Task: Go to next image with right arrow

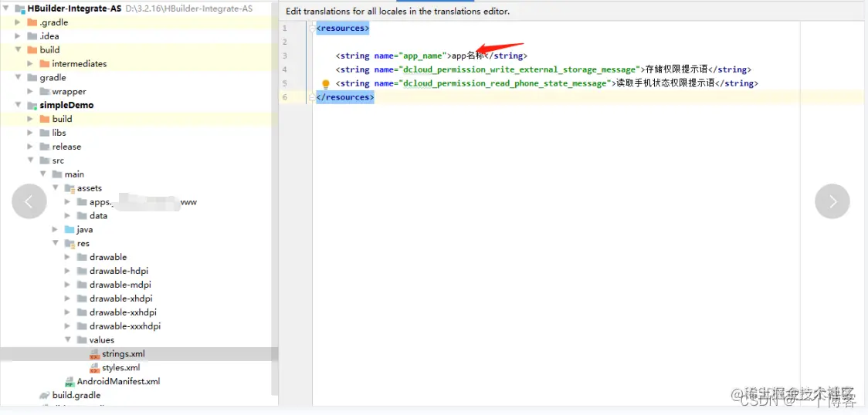Action: (x=832, y=201)
